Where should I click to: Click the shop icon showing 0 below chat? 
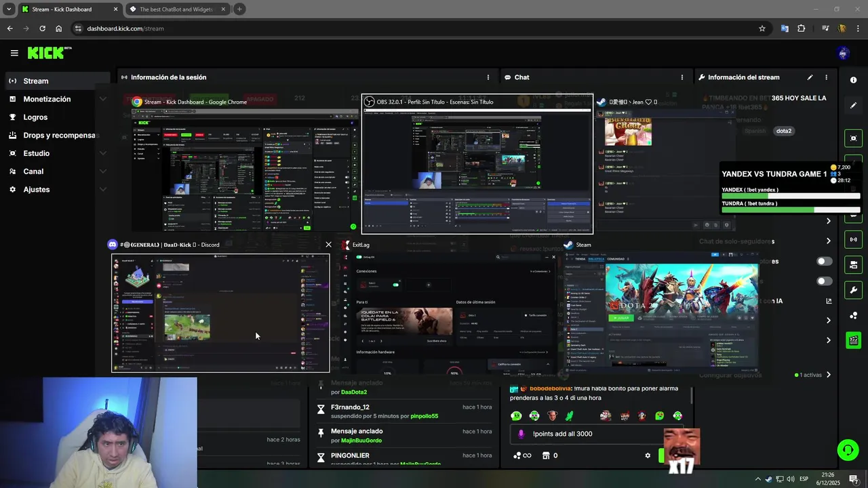click(x=550, y=455)
